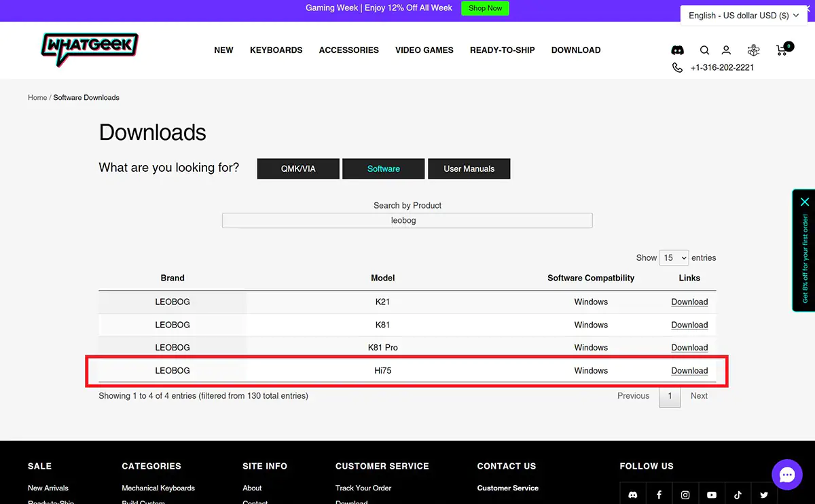The image size is (815, 504).
Task: Select page 1 in pagination
Action: pyautogui.click(x=670, y=396)
